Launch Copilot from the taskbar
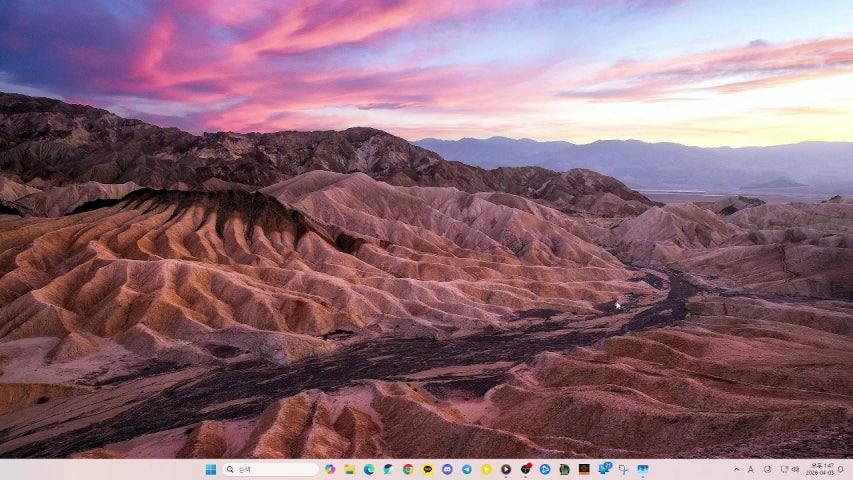Image resolution: width=853 pixels, height=480 pixels. coord(330,469)
